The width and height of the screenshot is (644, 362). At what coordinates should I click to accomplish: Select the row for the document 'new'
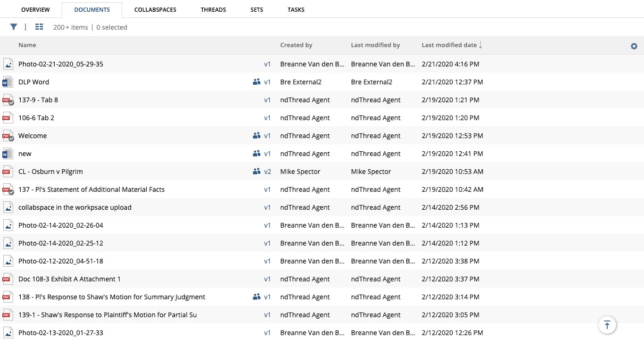coord(141,154)
